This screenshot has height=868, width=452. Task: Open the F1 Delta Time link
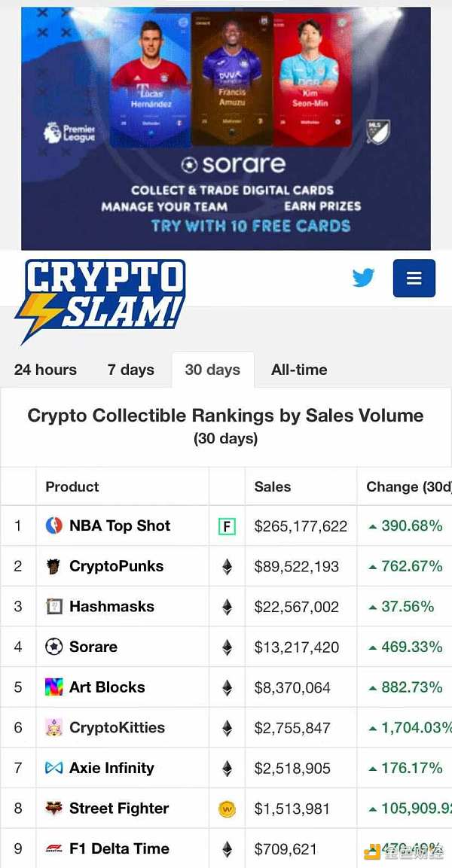point(119,849)
